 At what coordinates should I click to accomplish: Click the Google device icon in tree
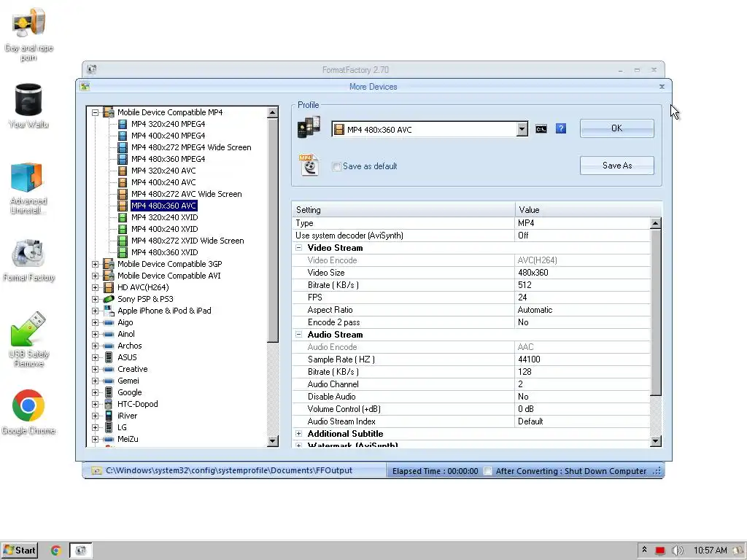coord(109,392)
